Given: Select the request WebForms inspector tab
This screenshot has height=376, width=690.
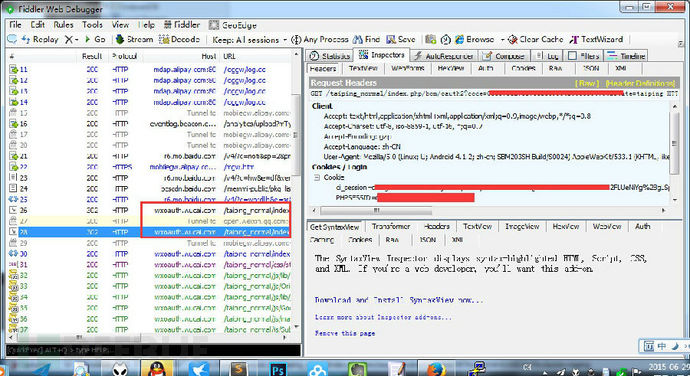Looking at the screenshot, I should pos(407,69).
